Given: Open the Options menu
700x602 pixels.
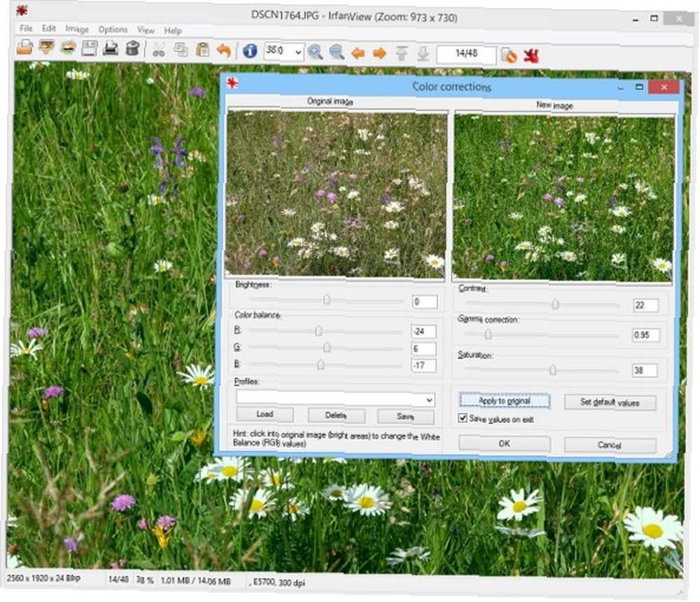Looking at the screenshot, I should click(x=113, y=29).
